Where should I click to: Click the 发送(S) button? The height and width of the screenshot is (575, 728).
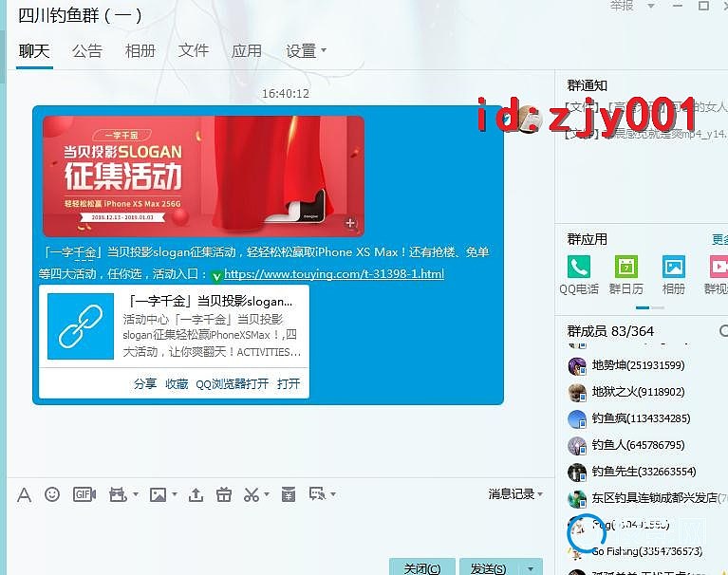[x=489, y=568]
